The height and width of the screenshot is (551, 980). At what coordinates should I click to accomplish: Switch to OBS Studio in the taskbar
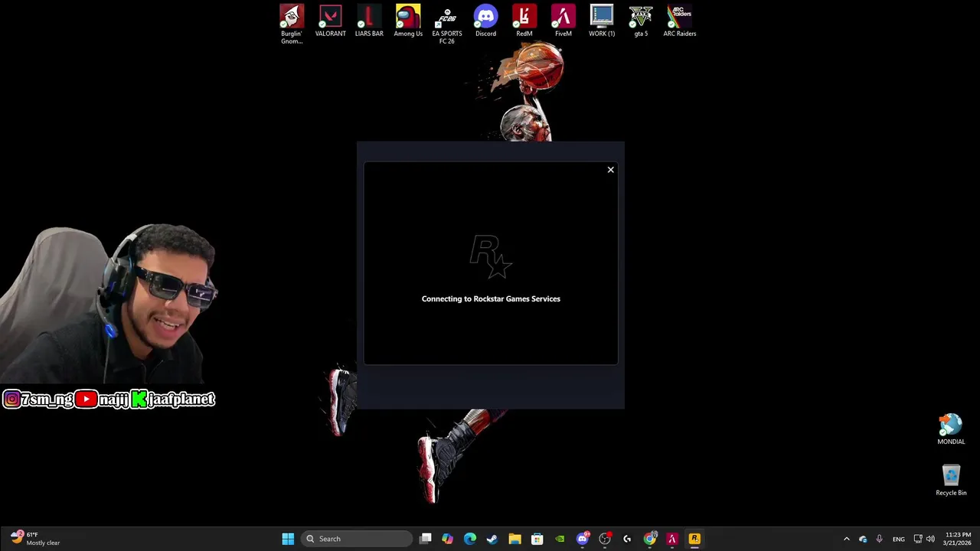605,539
